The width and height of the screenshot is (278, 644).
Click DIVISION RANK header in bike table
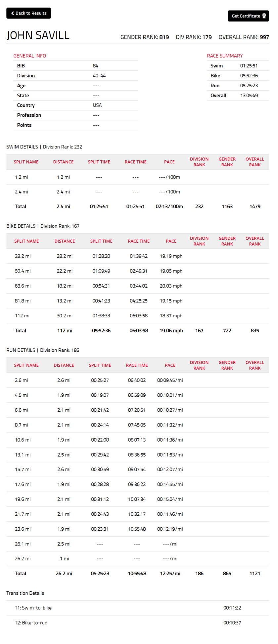199,241
